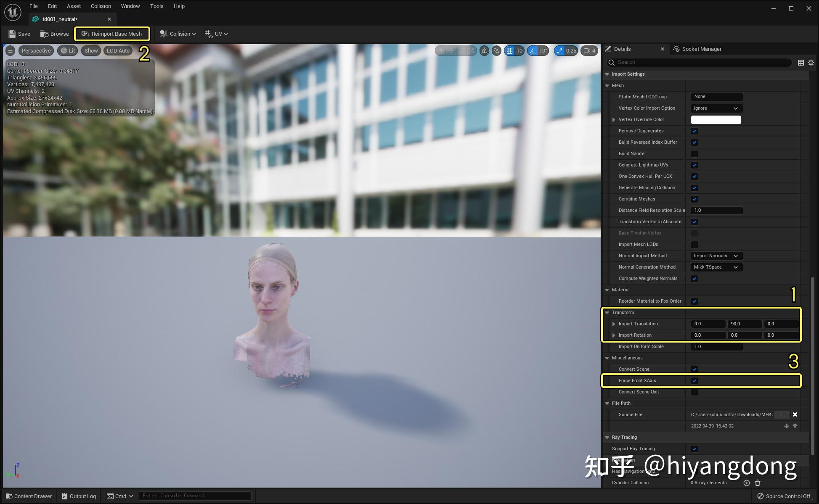This screenshot has width=819, height=504.
Task: Toggle world/local coordinate system icon
Action: click(485, 51)
